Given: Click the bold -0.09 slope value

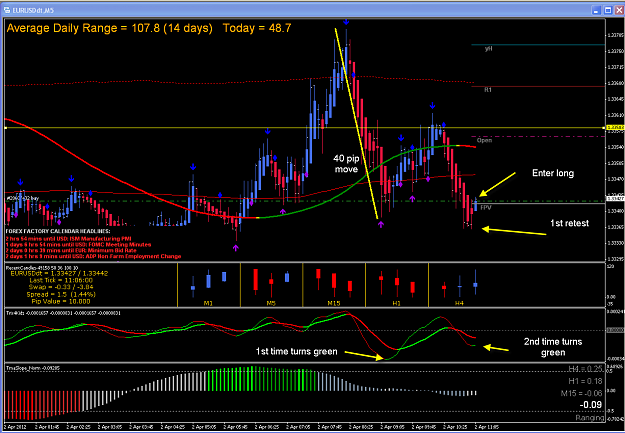Looking at the screenshot, I should tap(591, 405).
